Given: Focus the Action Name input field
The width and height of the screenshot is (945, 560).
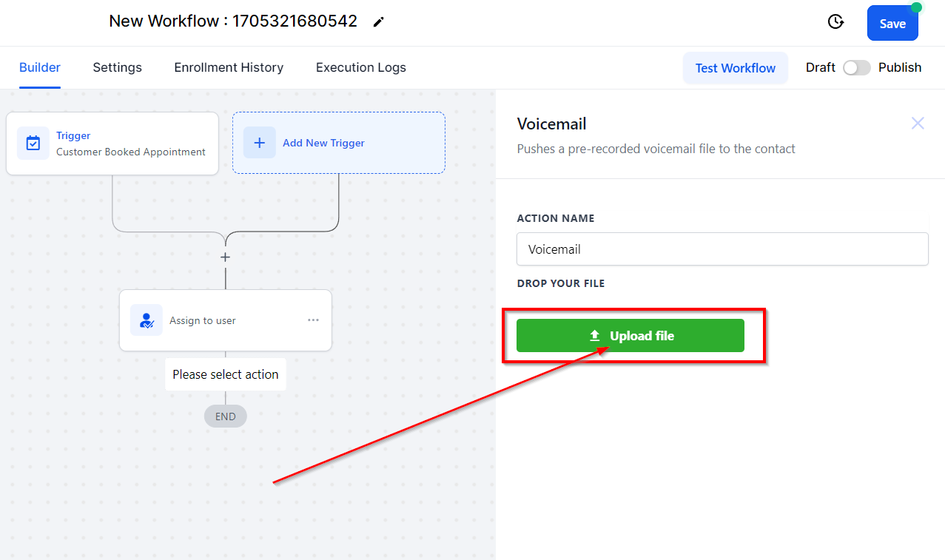Looking at the screenshot, I should click(722, 249).
